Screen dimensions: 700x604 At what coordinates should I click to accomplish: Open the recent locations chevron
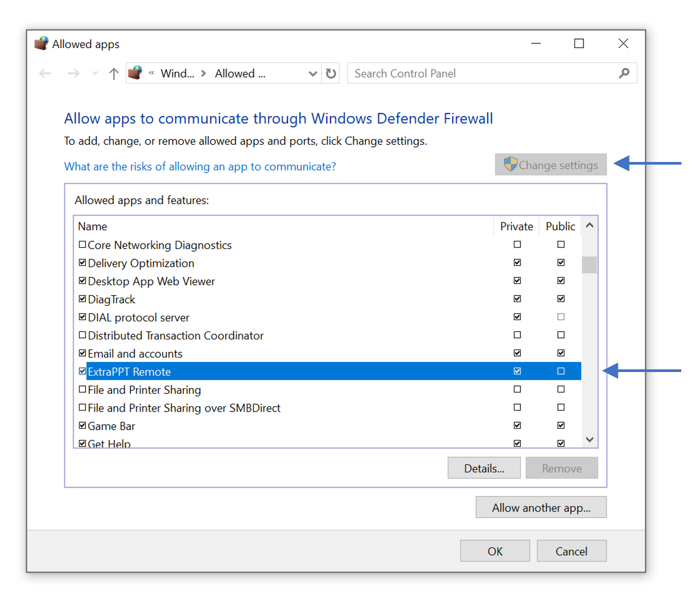coord(95,73)
